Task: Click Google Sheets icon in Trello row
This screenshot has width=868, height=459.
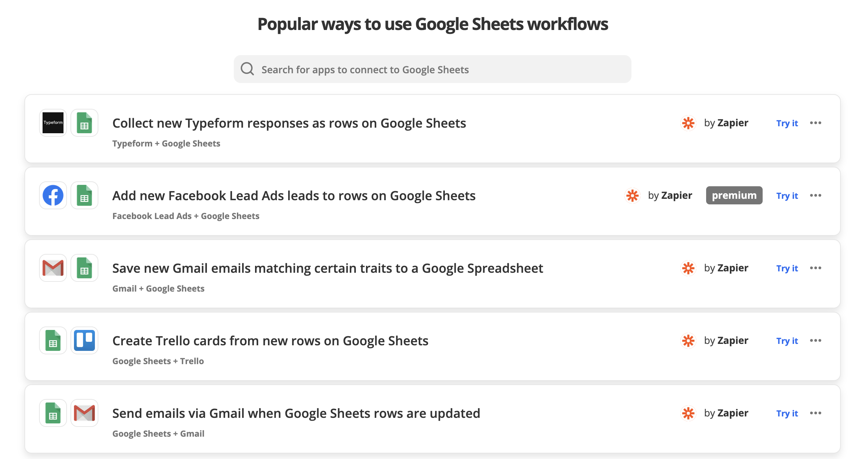Action: tap(53, 340)
